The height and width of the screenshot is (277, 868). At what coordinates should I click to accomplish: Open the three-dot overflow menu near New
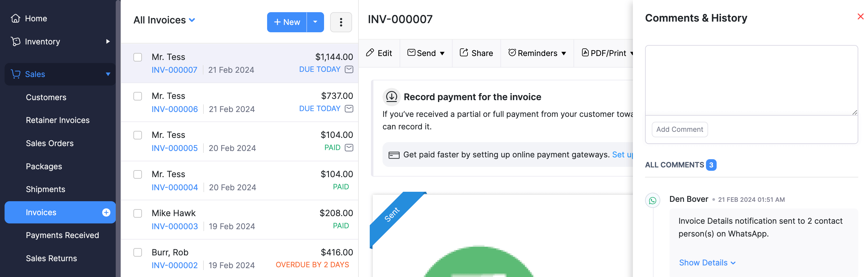[x=341, y=22]
